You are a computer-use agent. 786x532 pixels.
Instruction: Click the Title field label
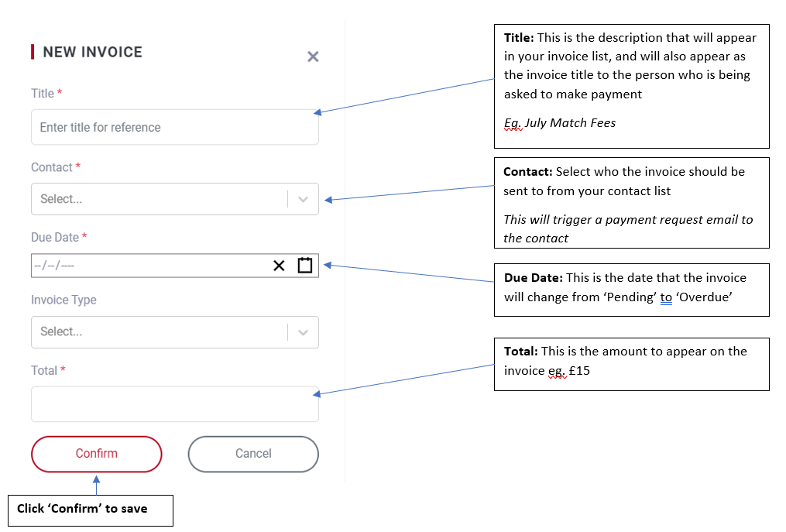click(43, 94)
